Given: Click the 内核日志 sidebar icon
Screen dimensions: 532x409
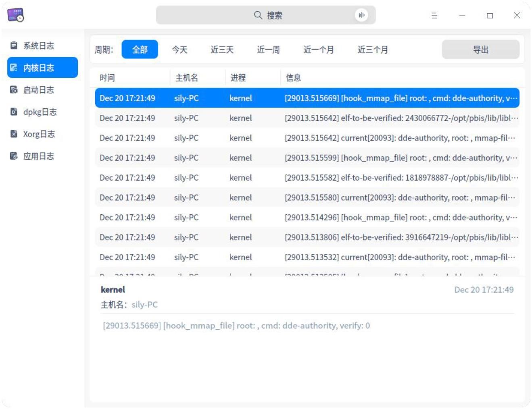Looking at the screenshot, I should [x=14, y=68].
